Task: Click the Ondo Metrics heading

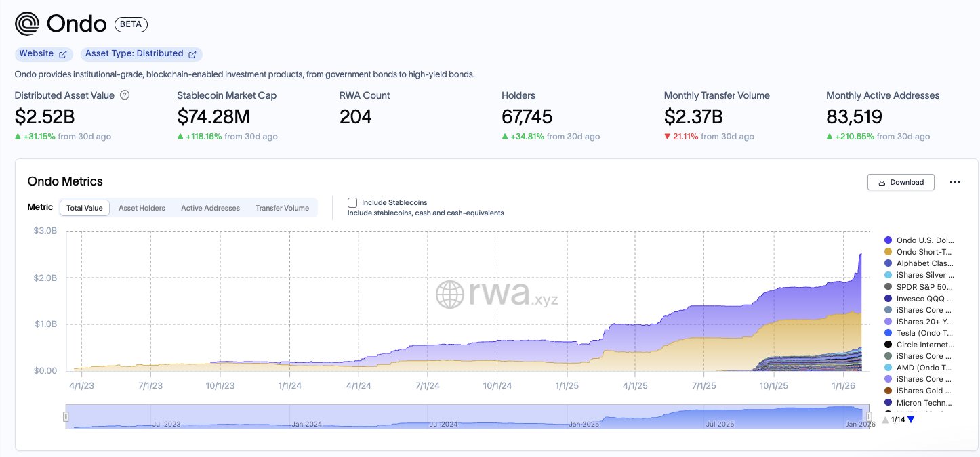Action: [65, 181]
